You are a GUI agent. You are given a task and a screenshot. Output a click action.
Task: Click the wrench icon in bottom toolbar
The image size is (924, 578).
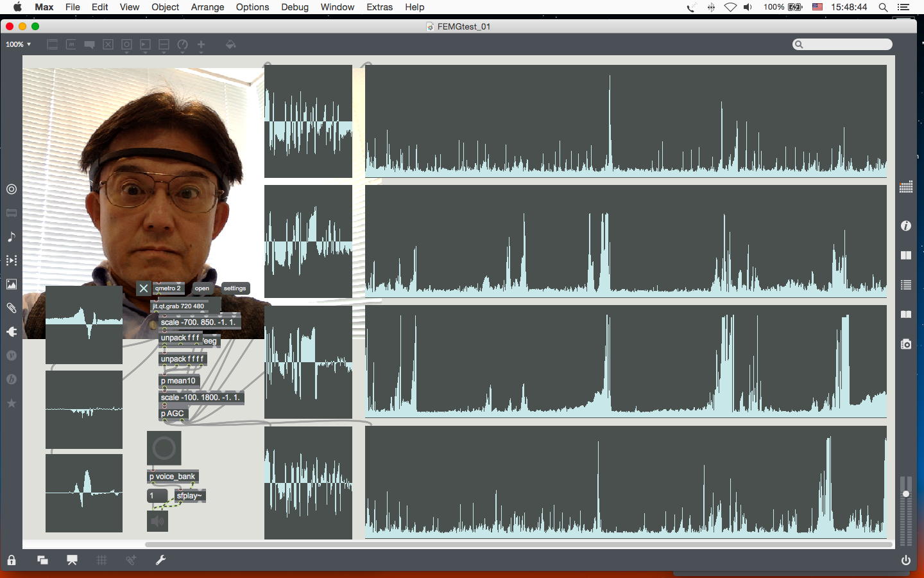160,560
